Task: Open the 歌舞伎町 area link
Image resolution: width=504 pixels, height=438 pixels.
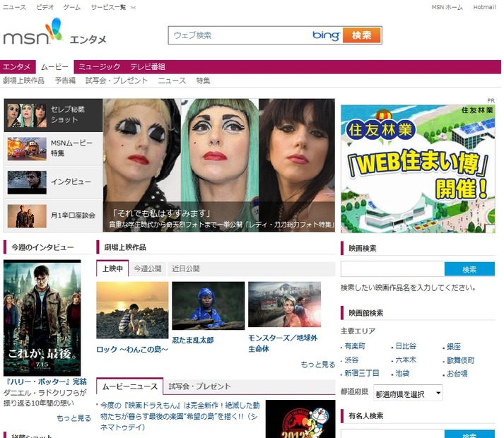Action: click(461, 360)
